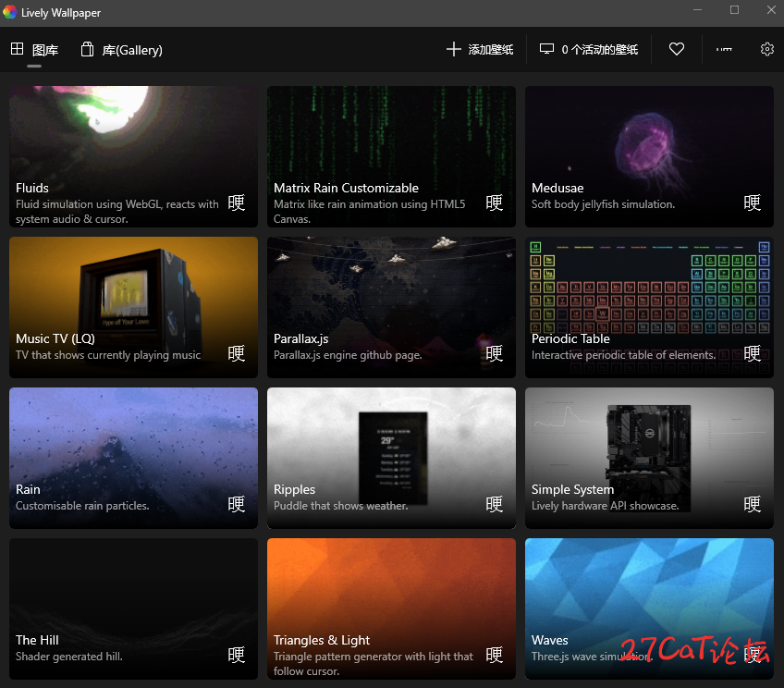This screenshot has height=688, width=784.
Task: Open the 0 个活动的壁纸 active wallpapers panel
Action: pos(589,50)
